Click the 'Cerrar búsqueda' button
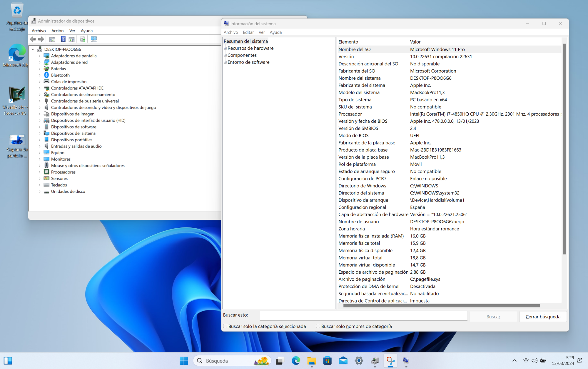The image size is (588, 369). point(543,317)
